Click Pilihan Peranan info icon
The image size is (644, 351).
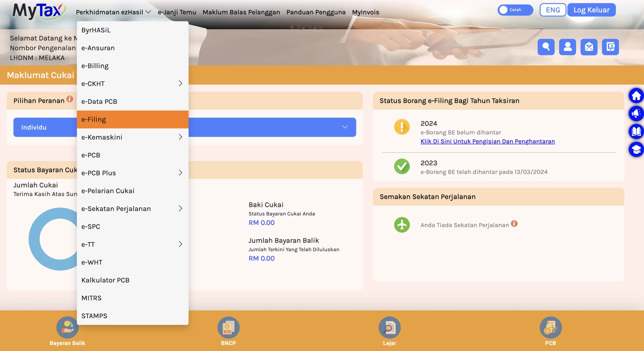point(70,99)
